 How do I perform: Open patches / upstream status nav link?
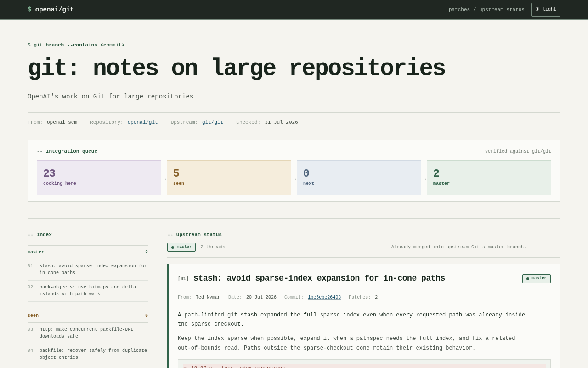click(486, 10)
